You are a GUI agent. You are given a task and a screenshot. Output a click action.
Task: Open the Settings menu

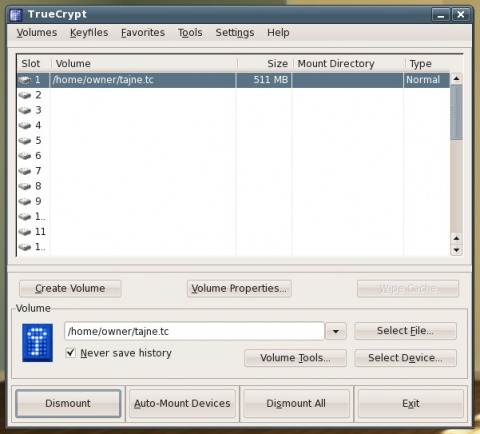pos(235,33)
